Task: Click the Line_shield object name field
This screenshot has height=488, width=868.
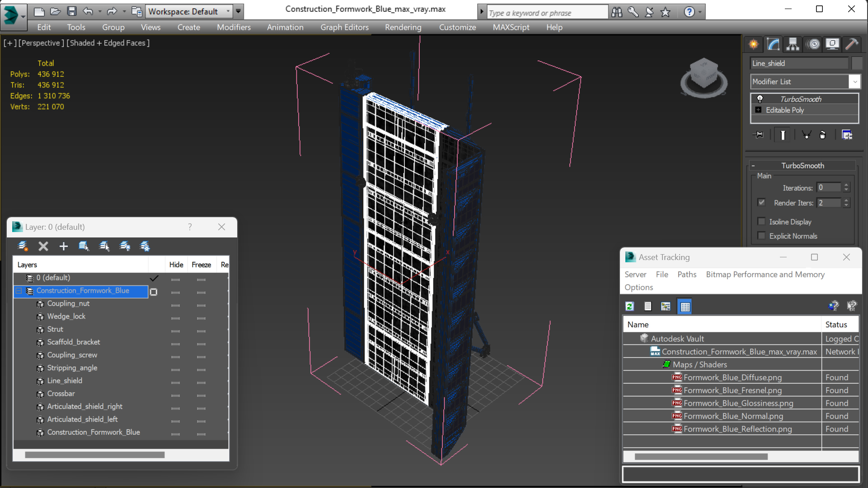Action: click(x=799, y=63)
